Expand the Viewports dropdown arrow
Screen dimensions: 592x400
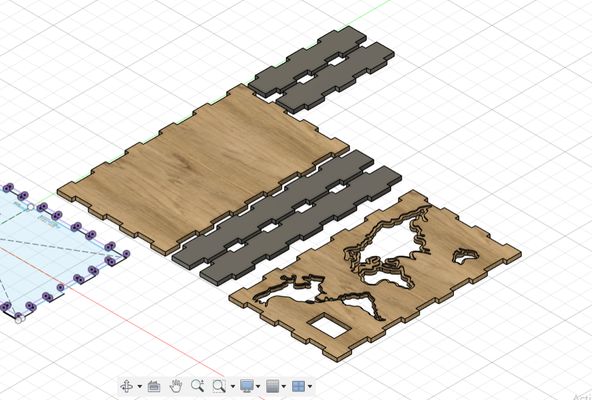pyautogui.click(x=310, y=386)
